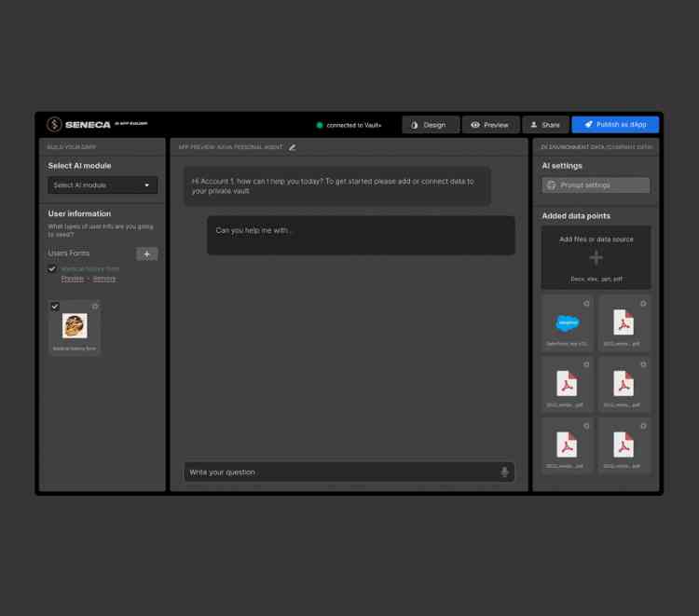This screenshot has height=616, width=699.
Task: Open gear icon on the Medical history form card
Action: [95, 307]
